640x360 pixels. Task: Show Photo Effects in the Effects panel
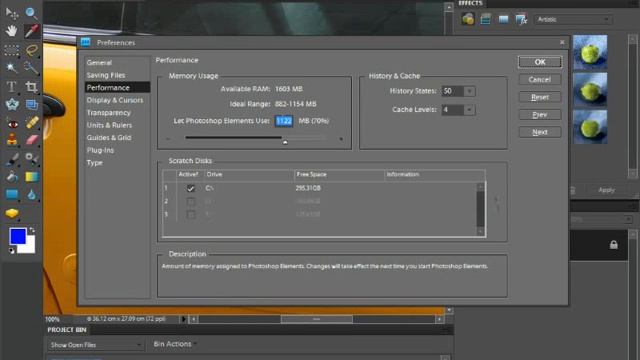503,19
